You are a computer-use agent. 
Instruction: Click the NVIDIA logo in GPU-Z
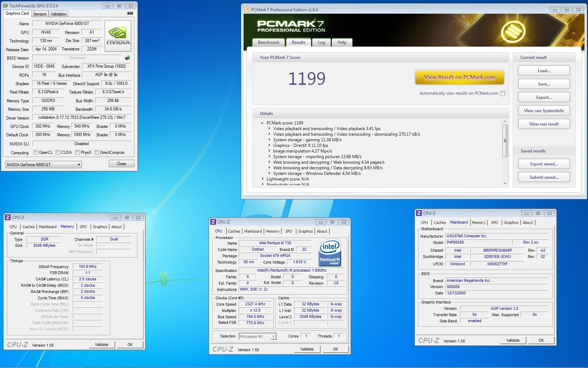118,36
